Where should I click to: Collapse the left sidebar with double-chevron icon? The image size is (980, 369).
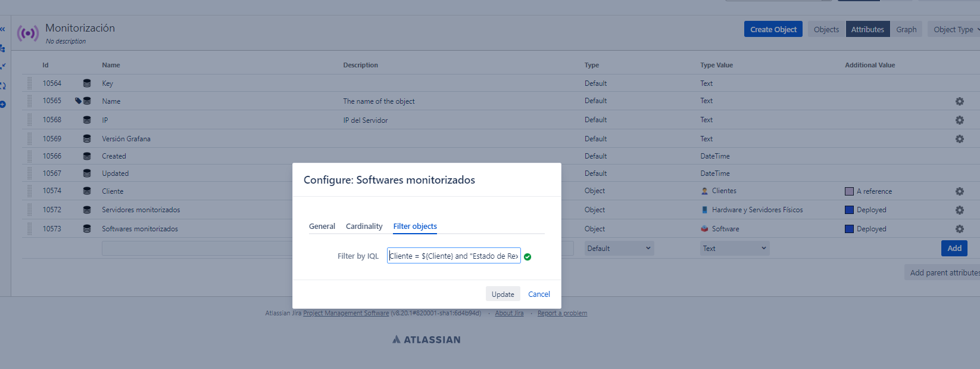(x=2, y=29)
